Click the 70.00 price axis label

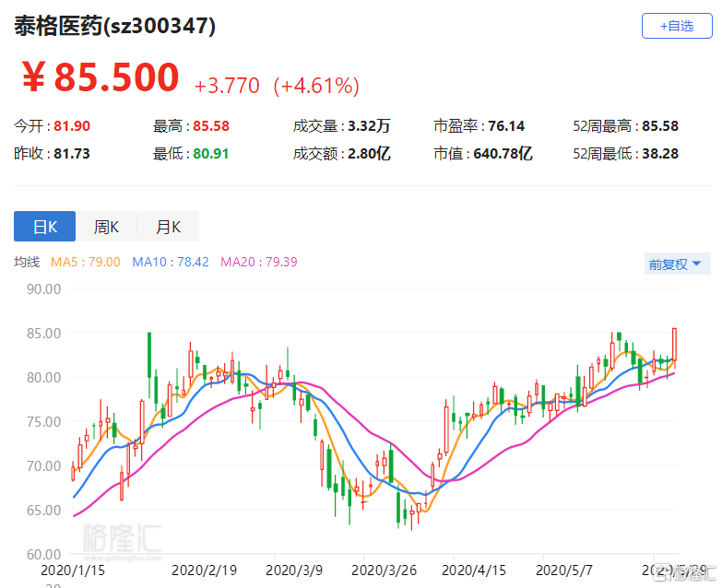point(43,465)
